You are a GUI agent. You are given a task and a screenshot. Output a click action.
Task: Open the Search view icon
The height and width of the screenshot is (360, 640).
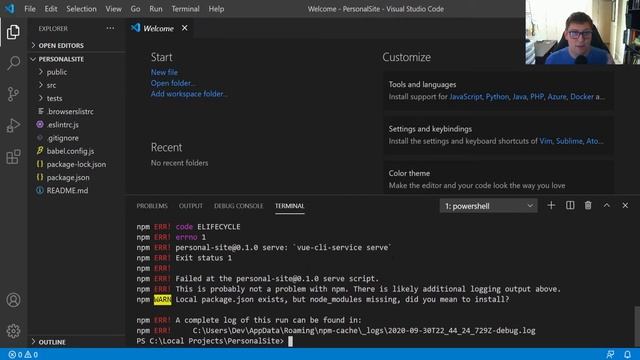13,63
